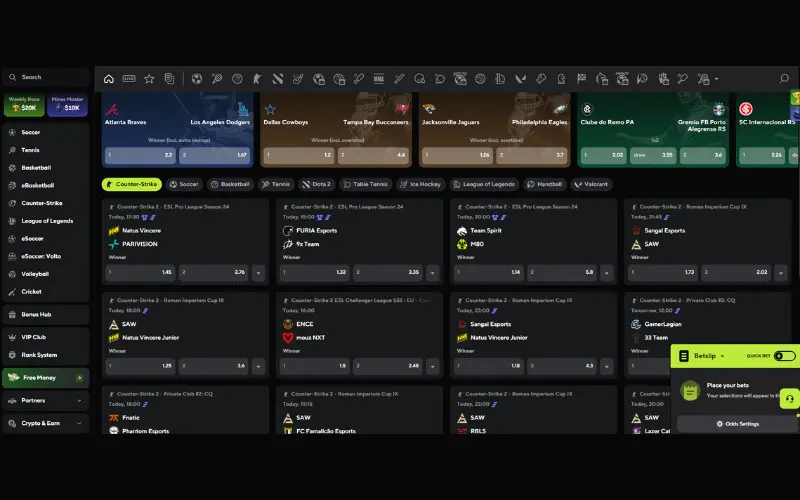Pick draw 3.55 for Clube do Remo match

click(653, 155)
